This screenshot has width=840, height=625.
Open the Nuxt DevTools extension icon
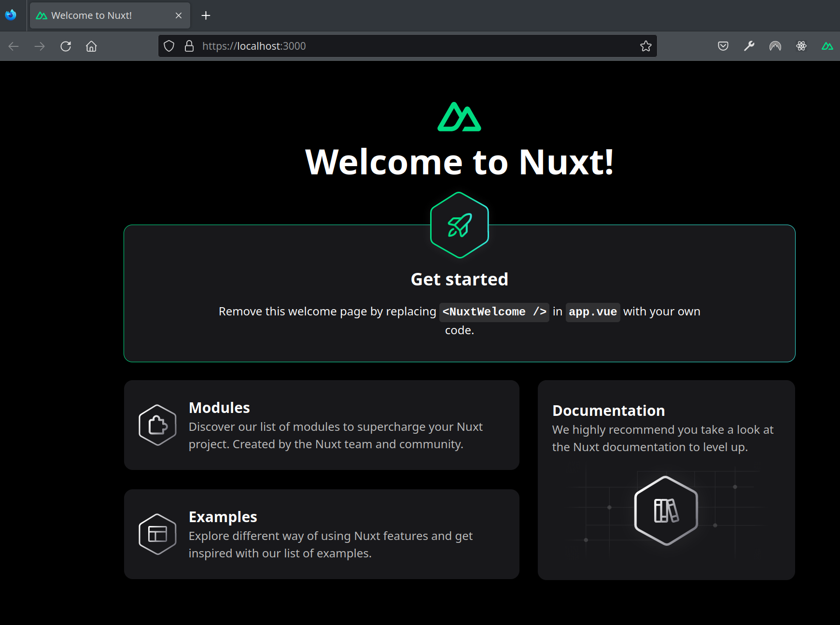click(x=827, y=46)
